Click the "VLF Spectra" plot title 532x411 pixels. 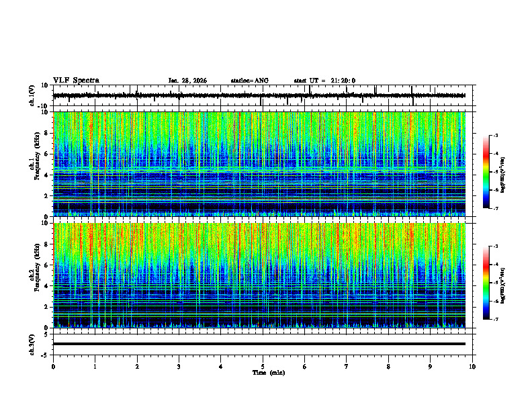pyautogui.click(x=76, y=81)
